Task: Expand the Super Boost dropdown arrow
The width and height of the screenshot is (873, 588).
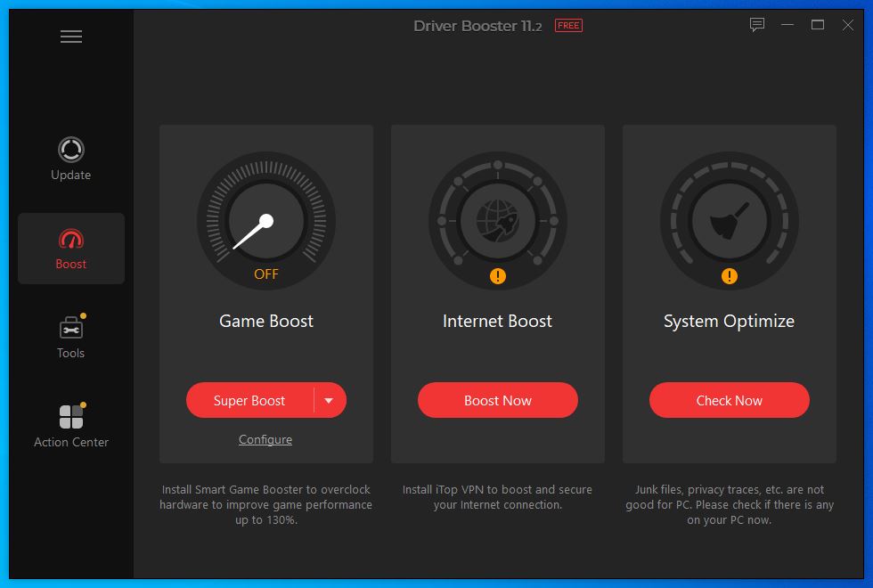Action: (329, 400)
